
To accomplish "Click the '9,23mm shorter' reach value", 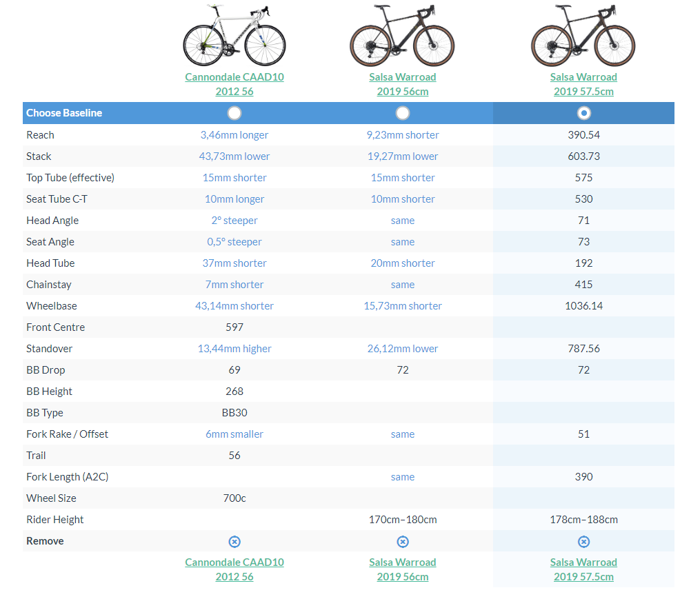I will click(x=403, y=135).
